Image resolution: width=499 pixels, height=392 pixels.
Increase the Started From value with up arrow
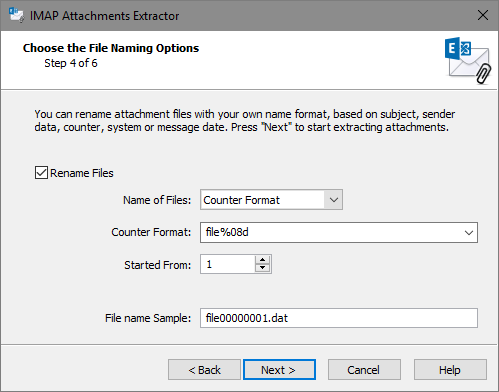[x=263, y=260]
